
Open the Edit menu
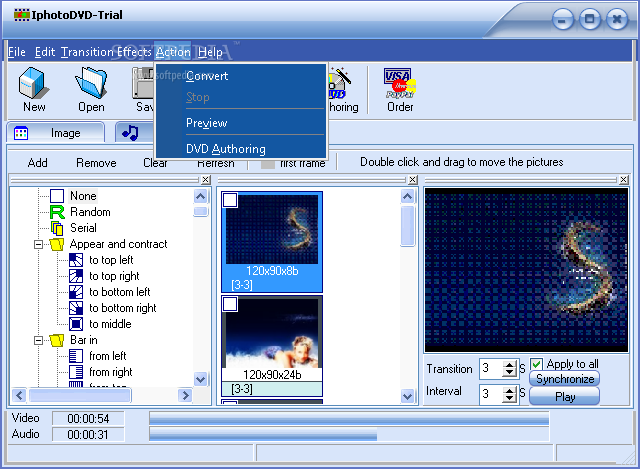click(x=45, y=52)
